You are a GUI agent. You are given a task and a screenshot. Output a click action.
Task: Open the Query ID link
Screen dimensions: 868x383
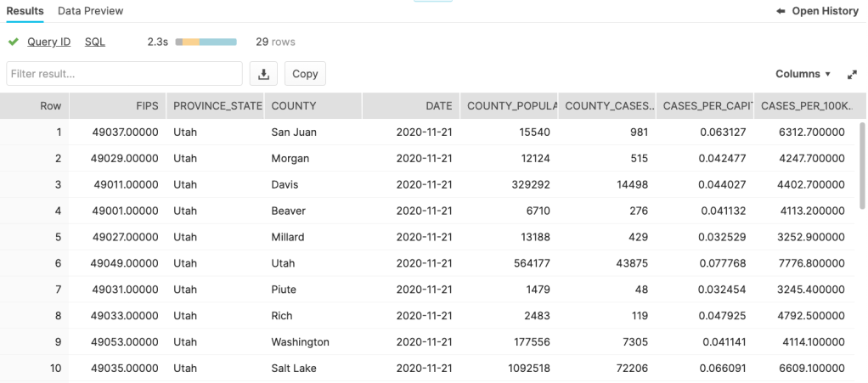coord(48,42)
